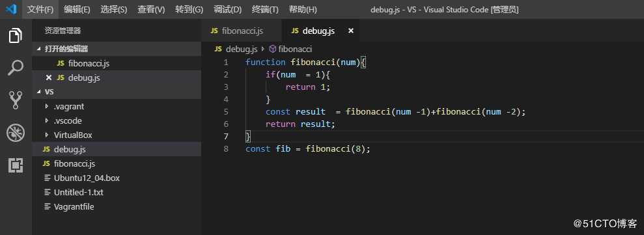Viewport: 644px width, 235px height.
Task: Expand the .vscode folder
Action: (47, 121)
